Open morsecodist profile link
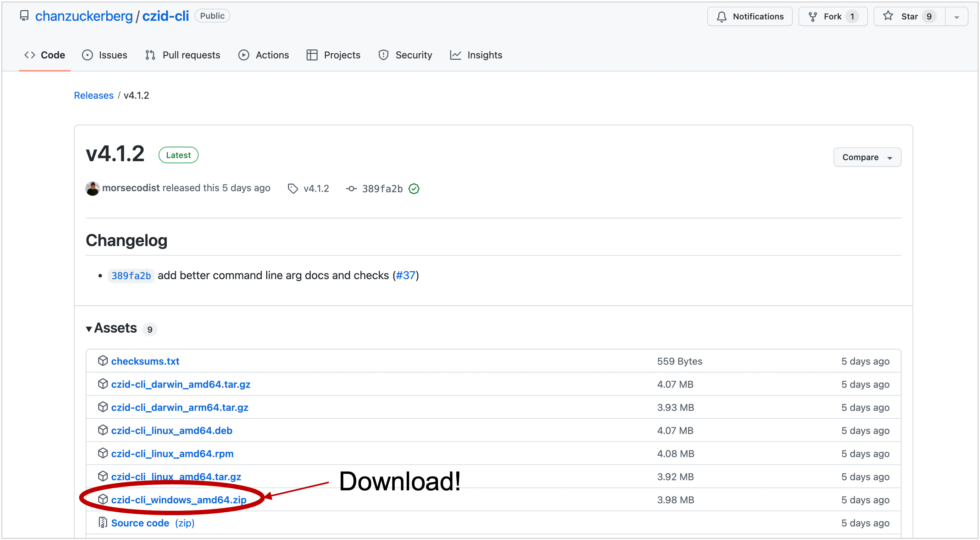Viewport: 980px width, 540px height. (x=131, y=188)
